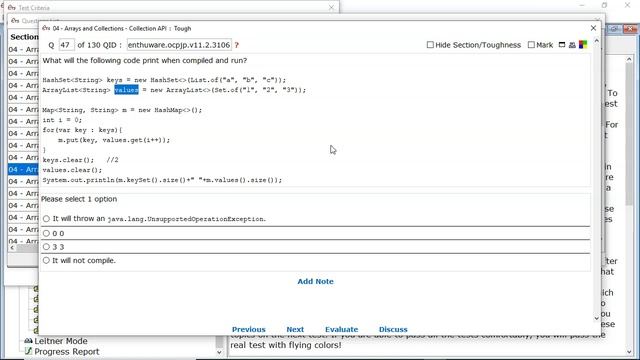The image size is (640, 360).
Task: Click the down arrow of left tree scrollbar
Action: click(219, 352)
